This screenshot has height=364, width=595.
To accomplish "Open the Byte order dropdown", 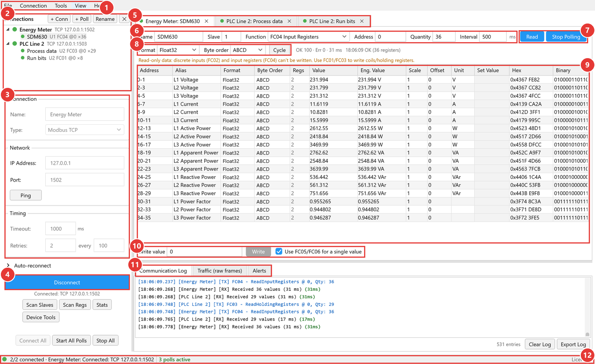I will point(247,50).
